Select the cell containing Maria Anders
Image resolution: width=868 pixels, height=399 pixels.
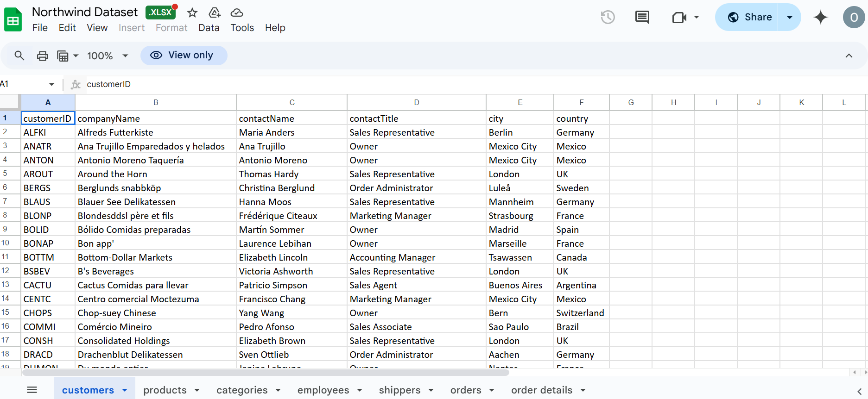point(292,132)
